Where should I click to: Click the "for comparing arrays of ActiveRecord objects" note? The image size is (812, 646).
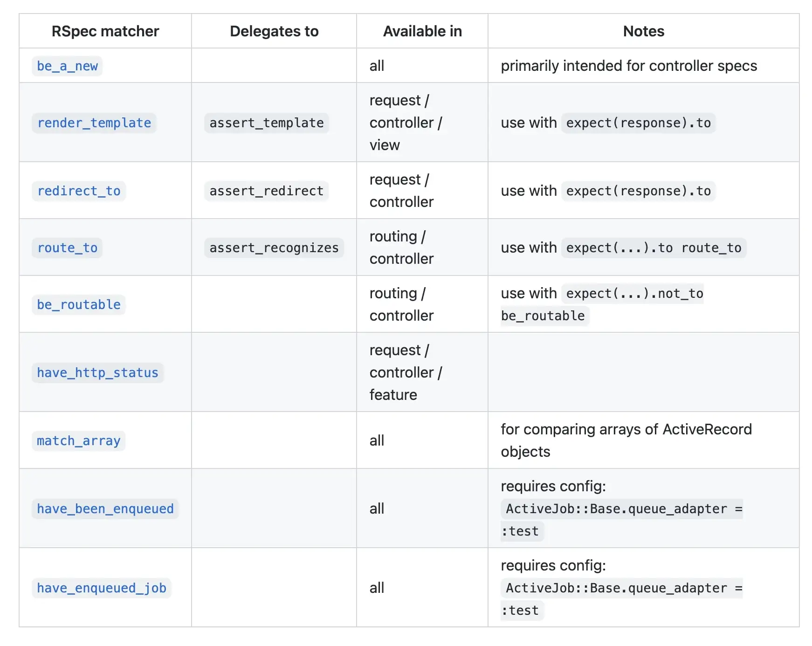(x=626, y=440)
